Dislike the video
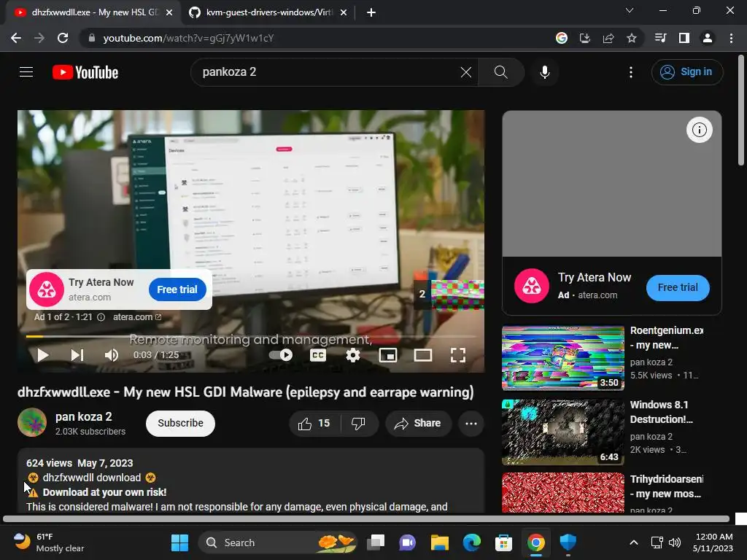 click(358, 424)
